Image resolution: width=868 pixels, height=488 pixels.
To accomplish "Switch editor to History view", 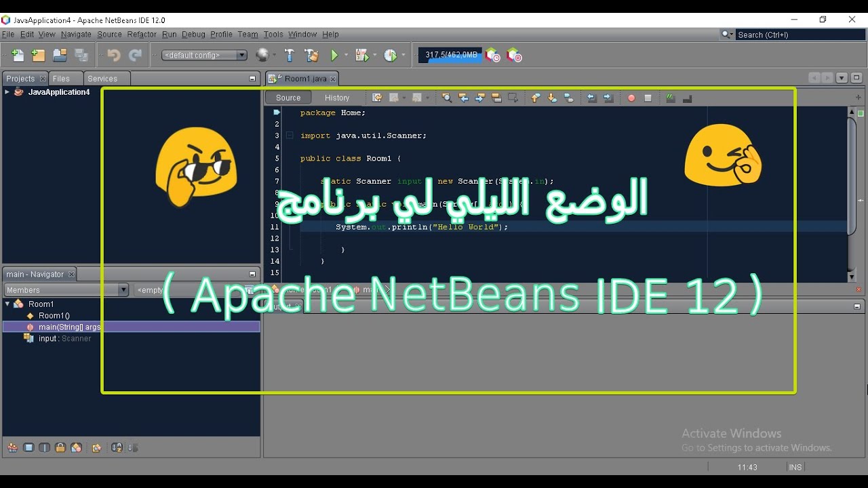I will (x=337, y=98).
